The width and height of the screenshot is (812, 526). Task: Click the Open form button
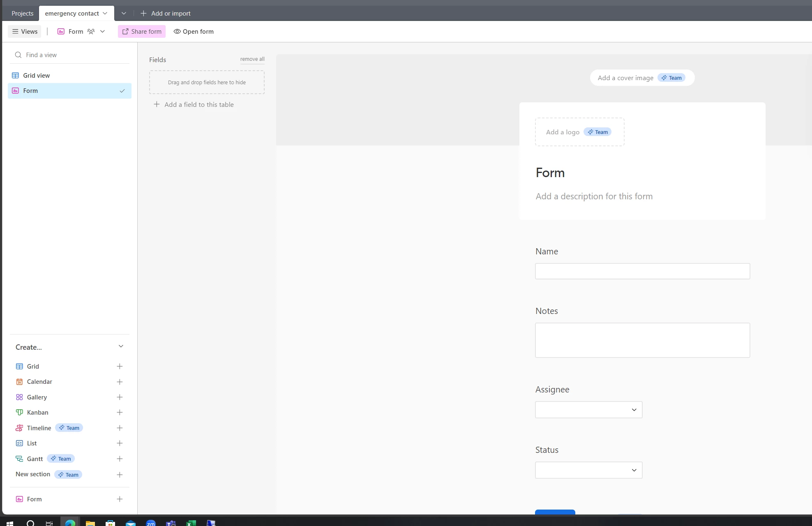pyautogui.click(x=194, y=31)
